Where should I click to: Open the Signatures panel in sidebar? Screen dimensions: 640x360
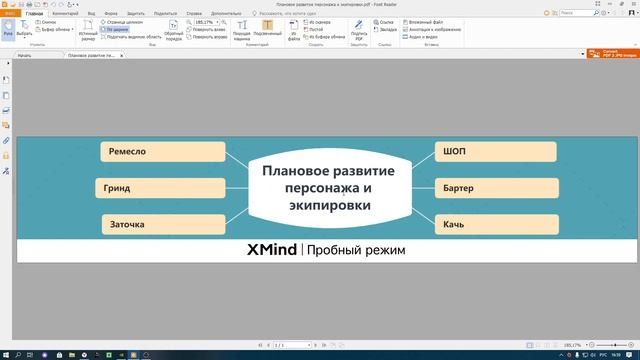(x=6, y=171)
